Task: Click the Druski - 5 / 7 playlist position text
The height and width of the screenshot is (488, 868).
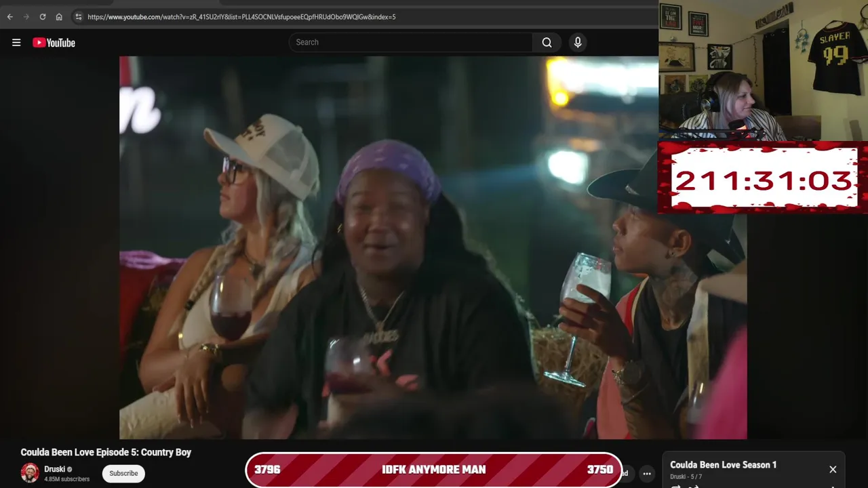Action: tap(686, 477)
